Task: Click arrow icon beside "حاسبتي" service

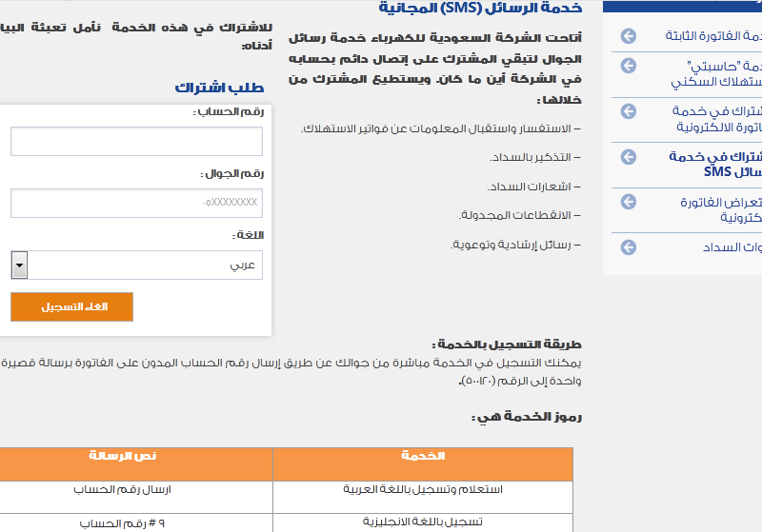Action: [x=629, y=66]
